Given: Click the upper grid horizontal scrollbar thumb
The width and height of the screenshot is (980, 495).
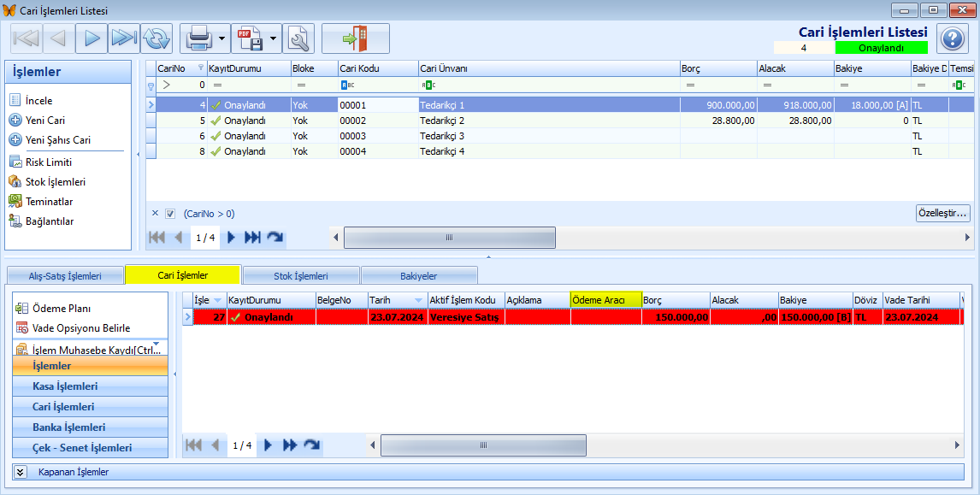Looking at the screenshot, I should [449, 238].
